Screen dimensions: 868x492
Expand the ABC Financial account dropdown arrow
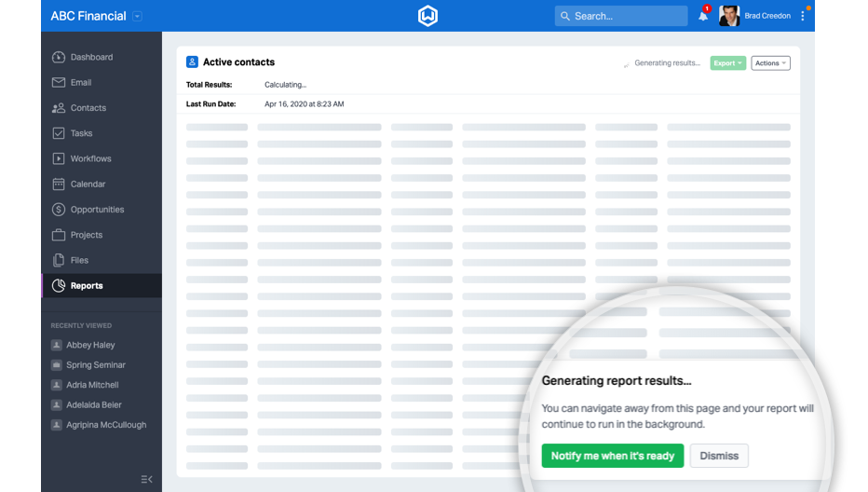(x=137, y=16)
